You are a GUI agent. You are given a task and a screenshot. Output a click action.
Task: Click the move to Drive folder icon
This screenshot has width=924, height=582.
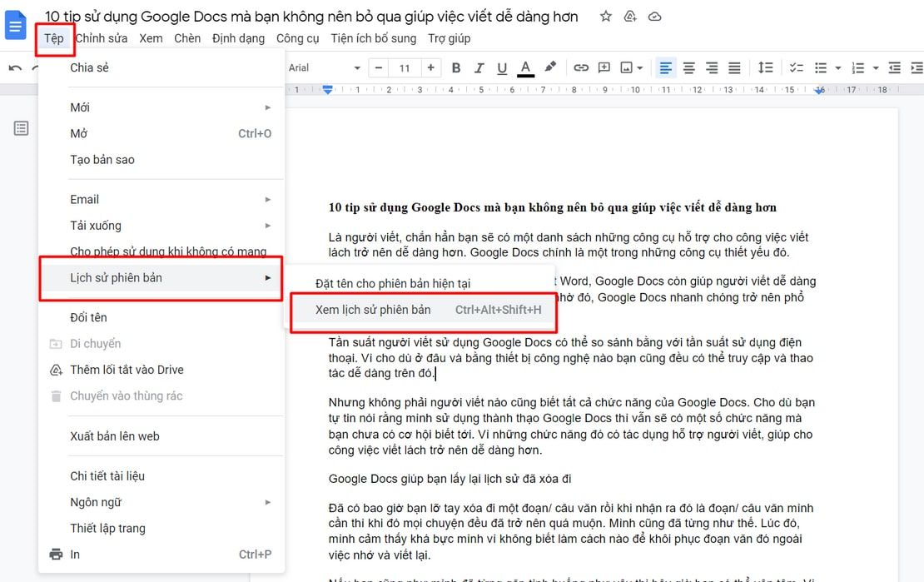[x=630, y=17]
